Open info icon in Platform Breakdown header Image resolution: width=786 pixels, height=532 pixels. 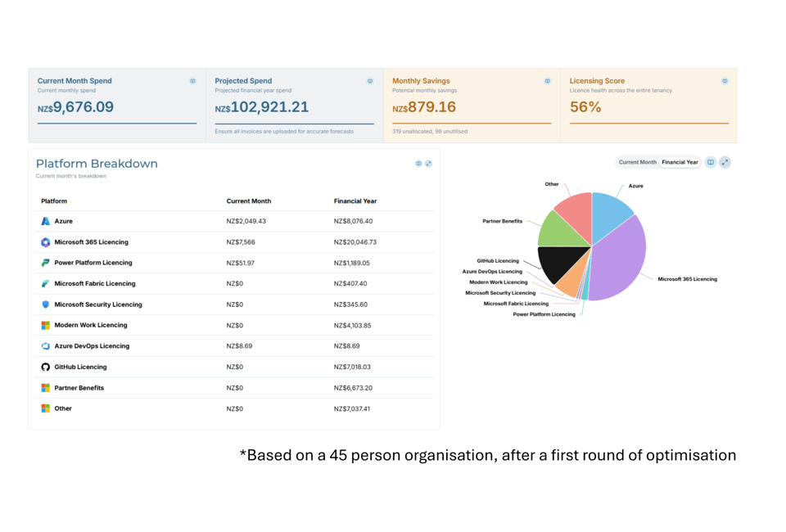418,164
